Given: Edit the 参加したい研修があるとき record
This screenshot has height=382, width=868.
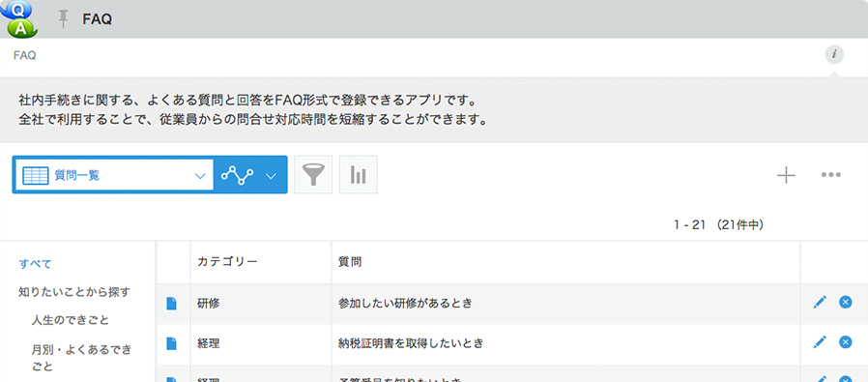Looking at the screenshot, I should 820,303.
